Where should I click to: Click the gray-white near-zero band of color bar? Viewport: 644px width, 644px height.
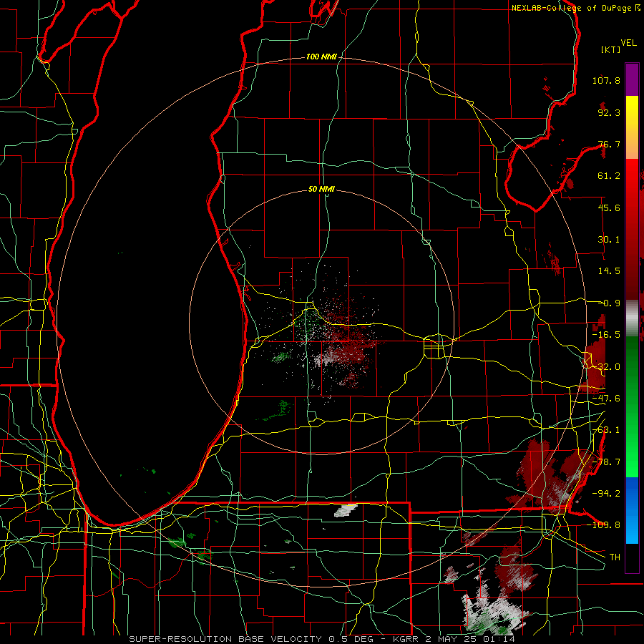pos(632,318)
